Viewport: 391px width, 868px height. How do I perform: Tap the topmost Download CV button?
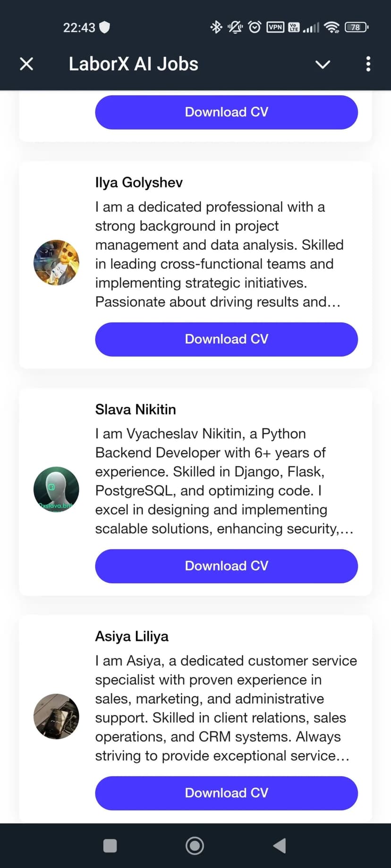pos(226,112)
